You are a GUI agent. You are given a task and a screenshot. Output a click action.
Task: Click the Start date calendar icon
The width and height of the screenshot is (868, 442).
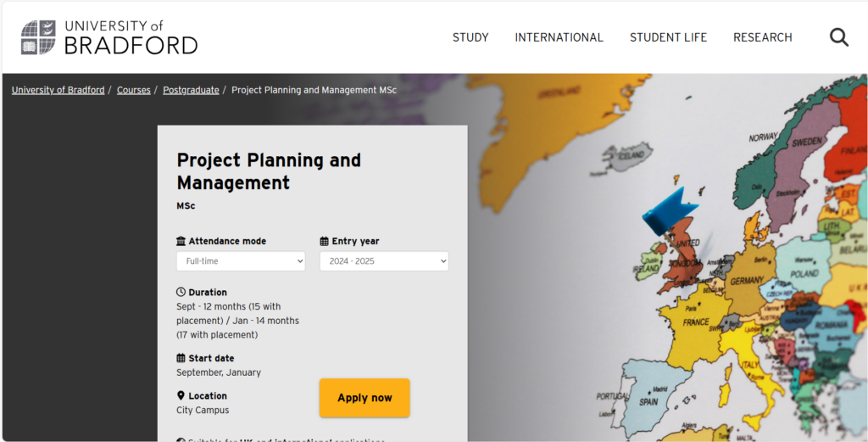[181, 358]
